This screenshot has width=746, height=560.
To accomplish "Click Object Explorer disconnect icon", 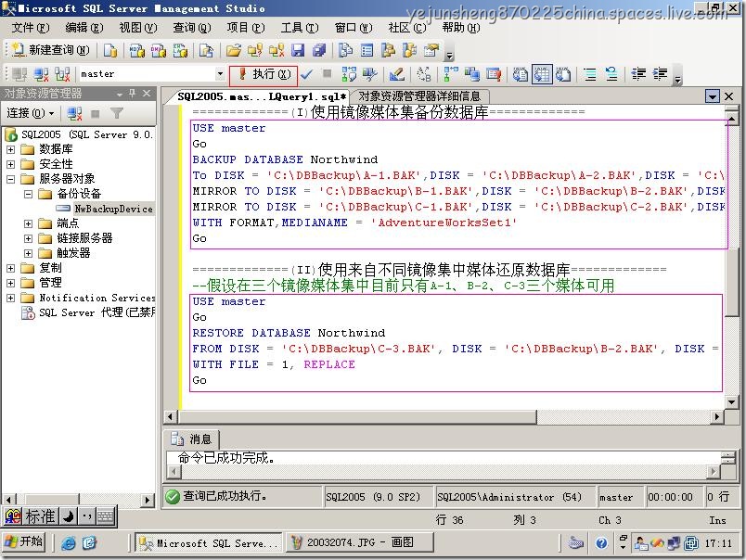I will (x=74, y=113).
